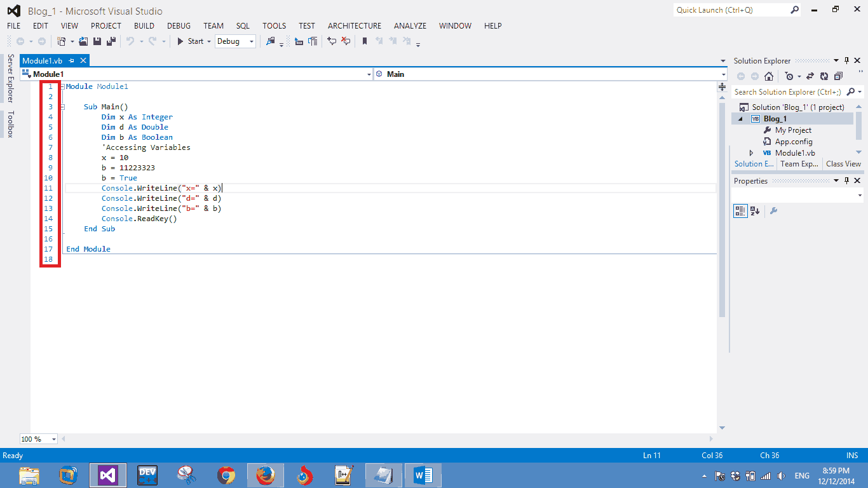Open the DEBUG menu

(179, 25)
